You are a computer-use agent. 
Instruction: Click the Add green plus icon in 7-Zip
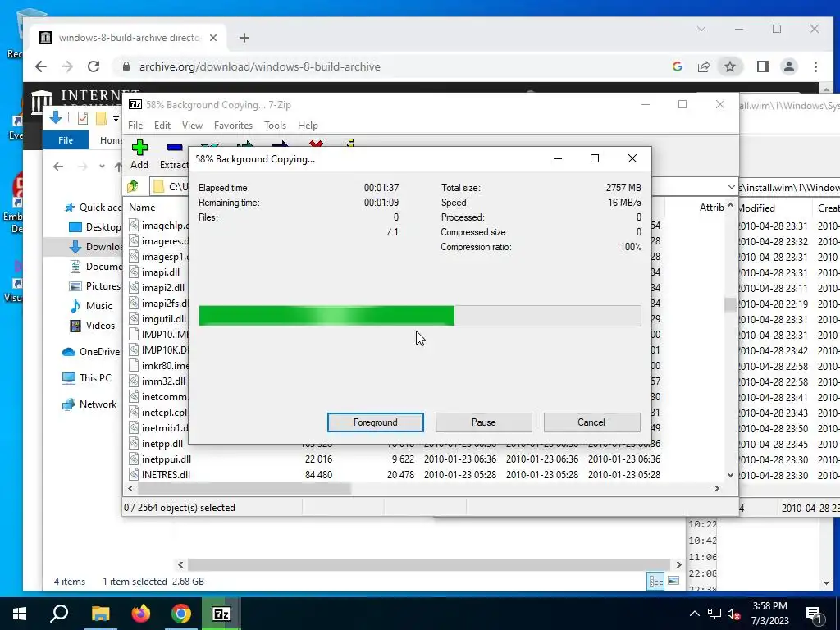pos(139,148)
